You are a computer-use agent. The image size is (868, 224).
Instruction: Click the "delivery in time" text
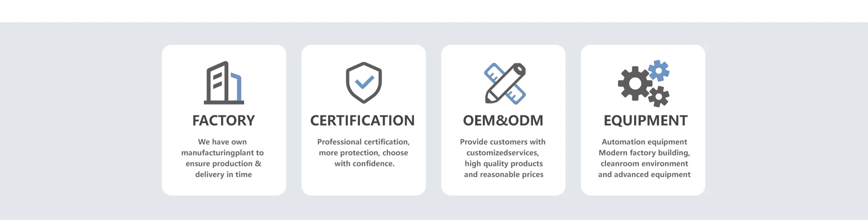pyautogui.click(x=223, y=175)
